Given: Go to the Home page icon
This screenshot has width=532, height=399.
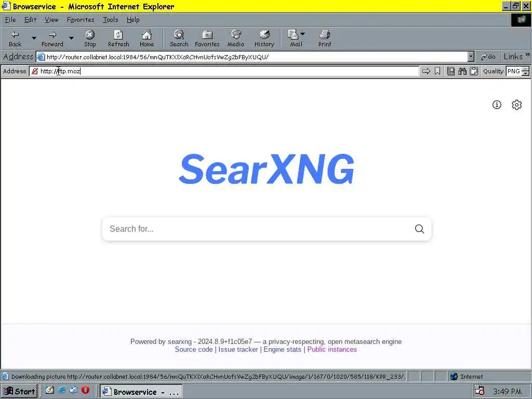Looking at the screenshot, I should click(147, 38).
